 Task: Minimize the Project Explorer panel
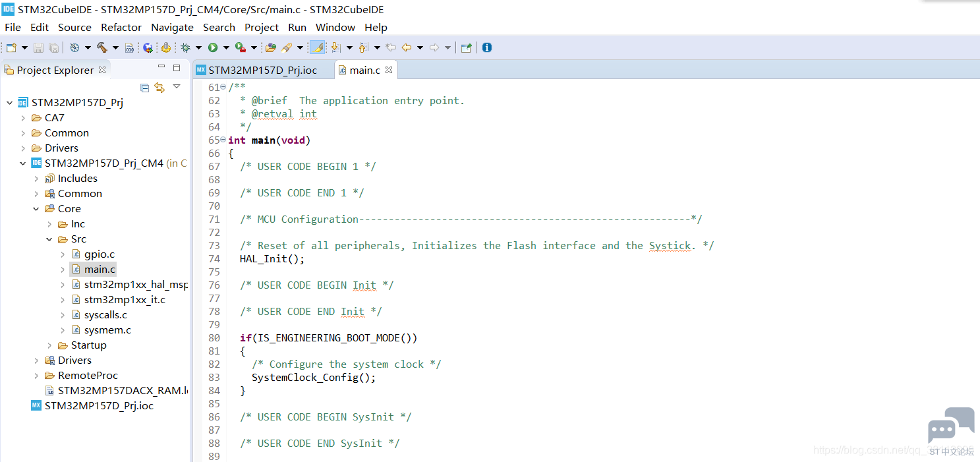pos(161,67)
